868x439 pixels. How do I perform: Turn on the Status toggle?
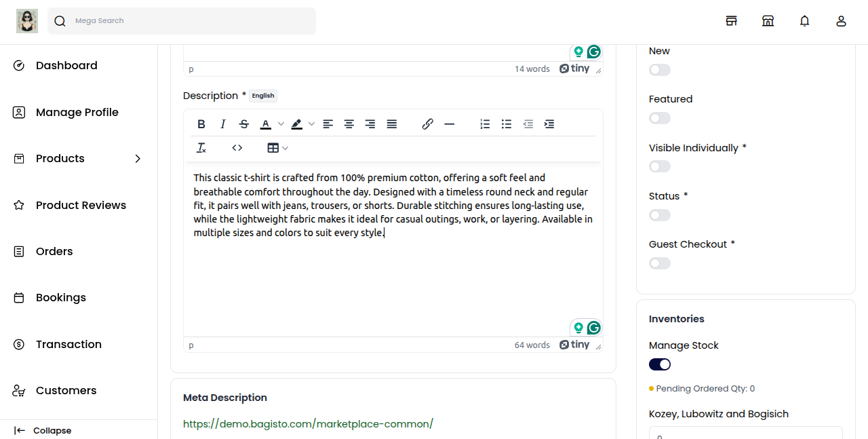pos(659,215)
